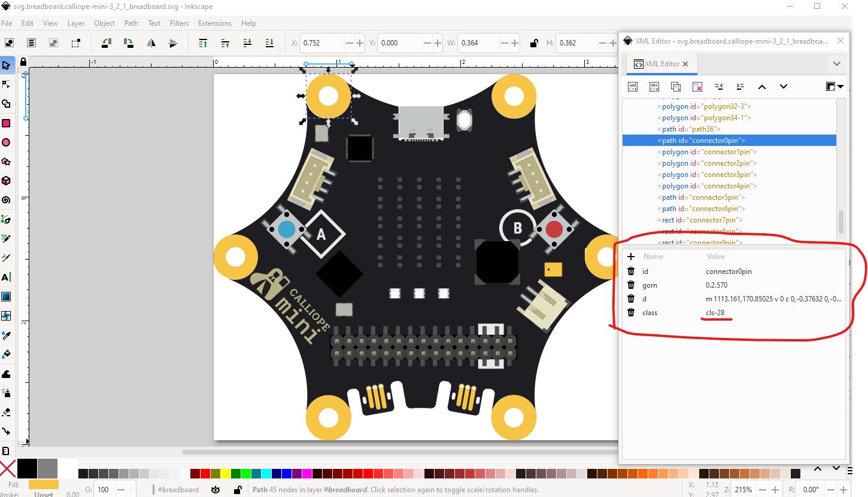Select the Ellipse tool
868x497 pixels.
click(x=6, y=142)
